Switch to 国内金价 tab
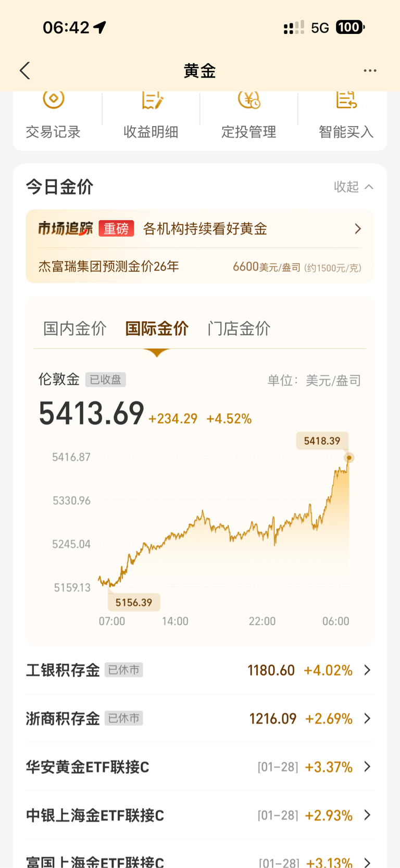The image size is (400, 868). click(75, 328)
